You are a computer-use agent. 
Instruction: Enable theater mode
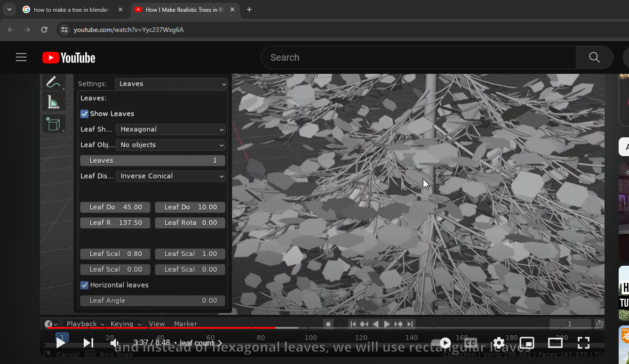555,343
